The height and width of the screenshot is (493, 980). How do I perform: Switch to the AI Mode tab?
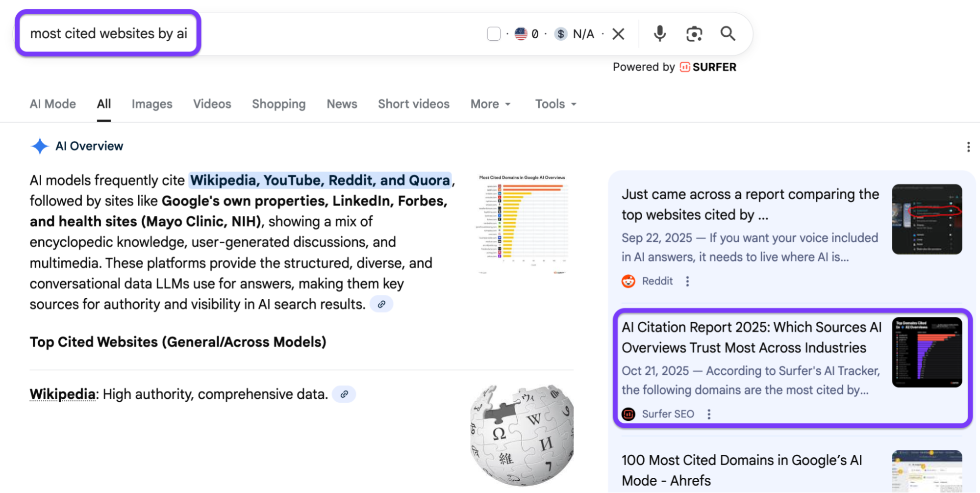click(x=53, y=104)
